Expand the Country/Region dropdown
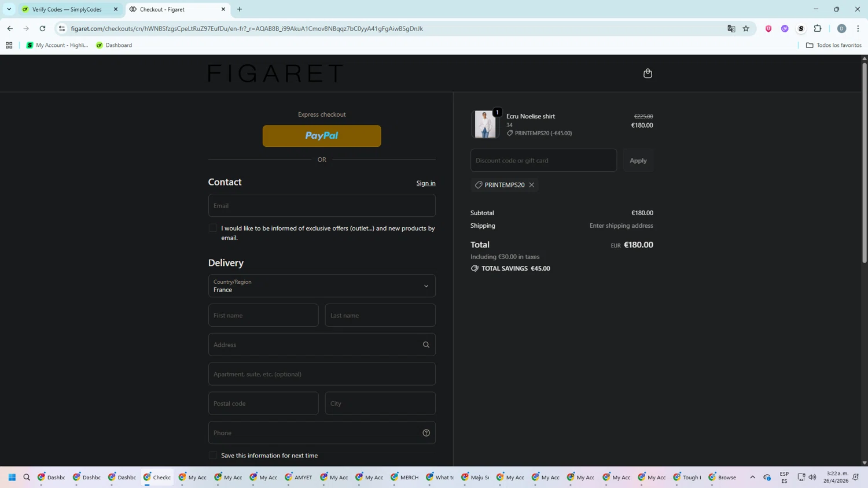 (x=322, y=286)
